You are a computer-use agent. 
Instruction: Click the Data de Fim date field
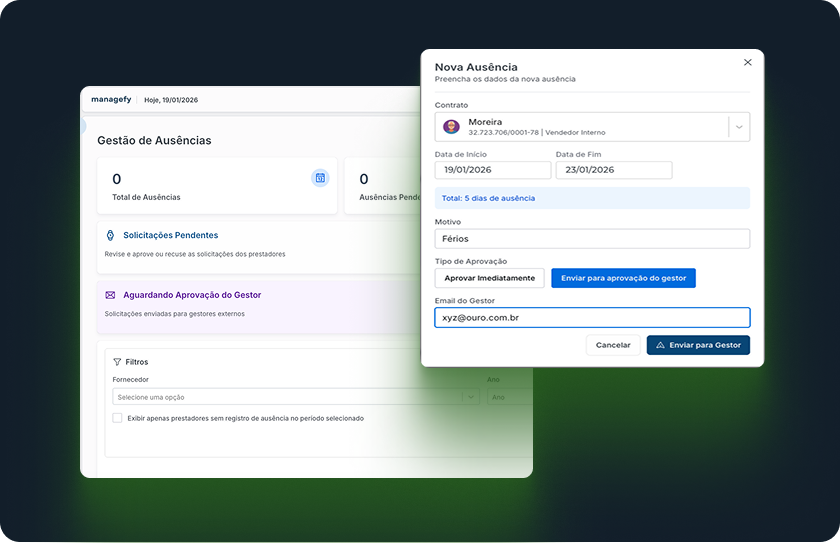[x=613, y=170]
